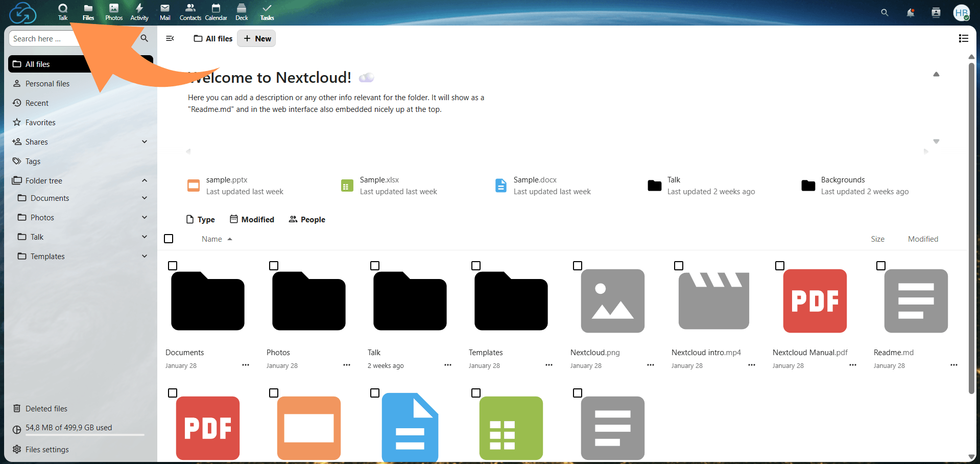Go to Recent in the sidebar
This screenshot has width=980, height=464.
pos(36,103)
